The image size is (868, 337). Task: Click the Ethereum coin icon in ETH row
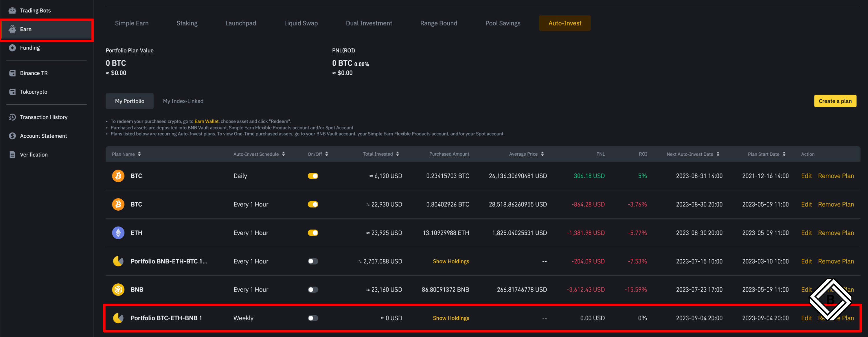pos(118,233)
